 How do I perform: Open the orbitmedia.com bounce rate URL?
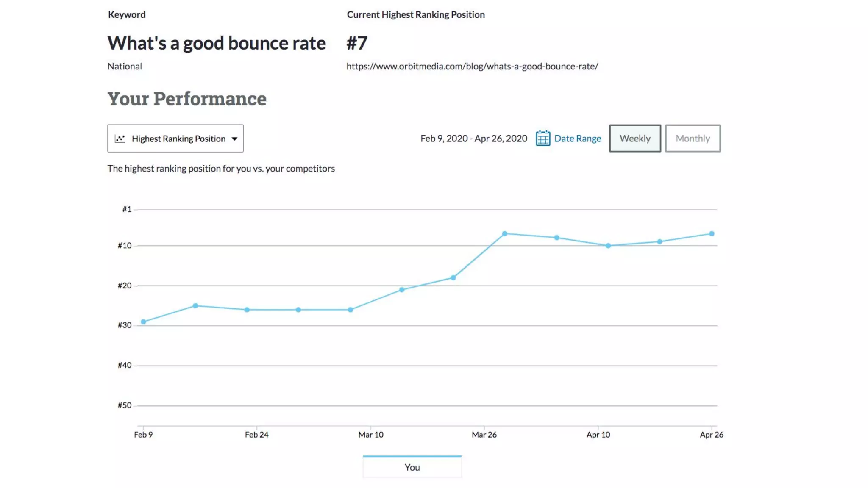(472, 66)
